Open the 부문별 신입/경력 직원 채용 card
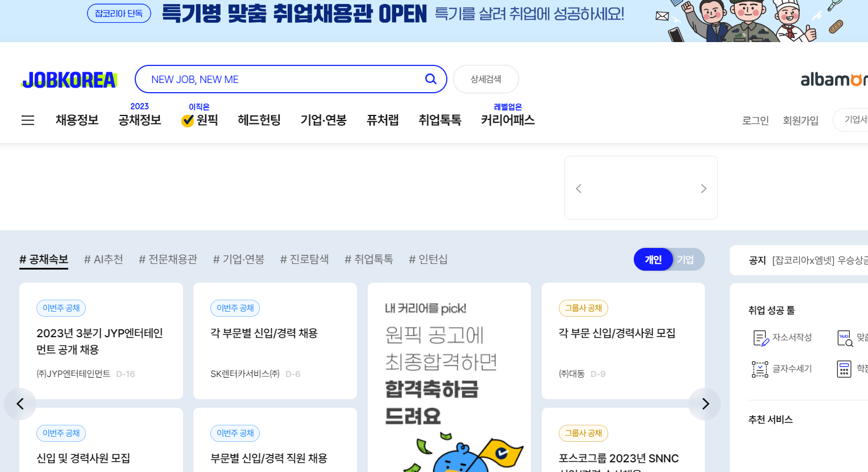 point(275,440)
